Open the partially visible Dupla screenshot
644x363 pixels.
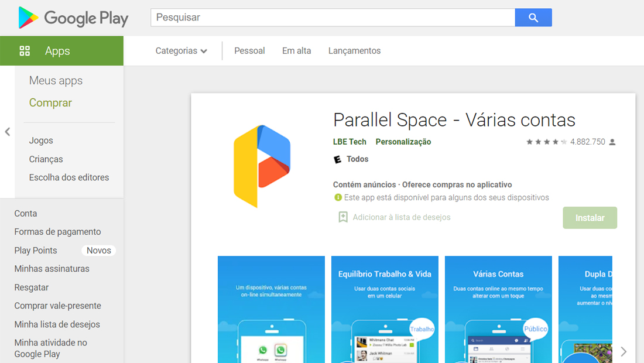pyautogui.click(x=585, y=310)
